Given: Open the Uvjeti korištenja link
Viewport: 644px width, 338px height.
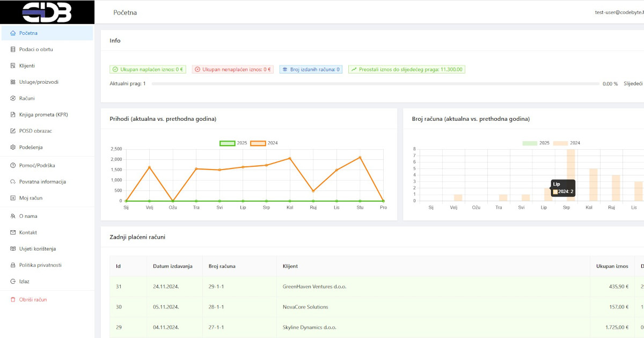Looking at the screenshot, I should tap(38, 249).
